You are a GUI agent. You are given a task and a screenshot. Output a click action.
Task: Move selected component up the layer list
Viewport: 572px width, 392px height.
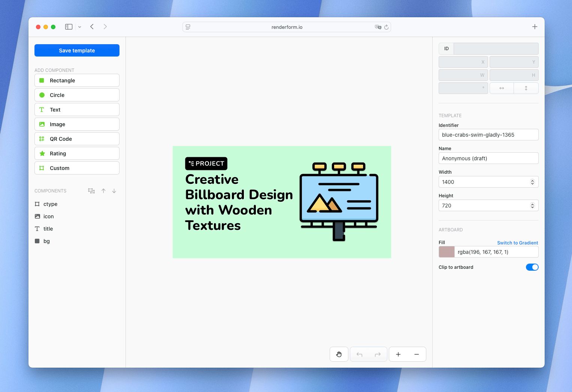(103, 191)
